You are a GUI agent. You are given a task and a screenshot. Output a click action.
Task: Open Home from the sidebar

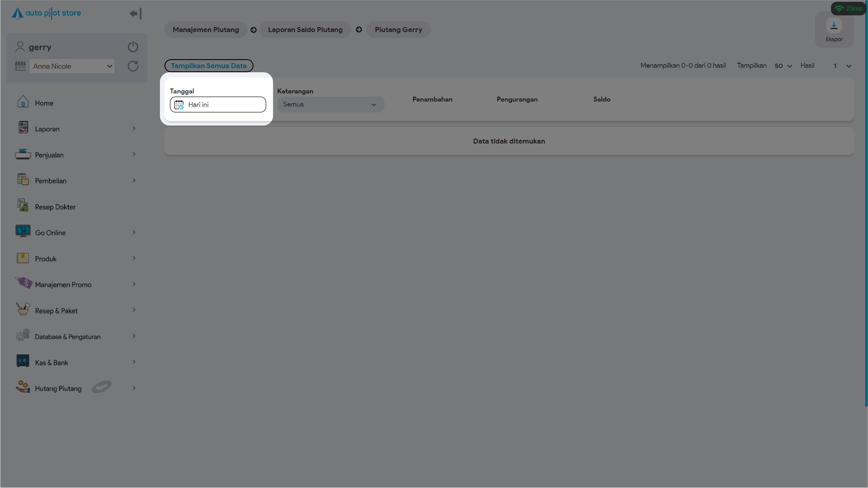(x=44, y=103)
